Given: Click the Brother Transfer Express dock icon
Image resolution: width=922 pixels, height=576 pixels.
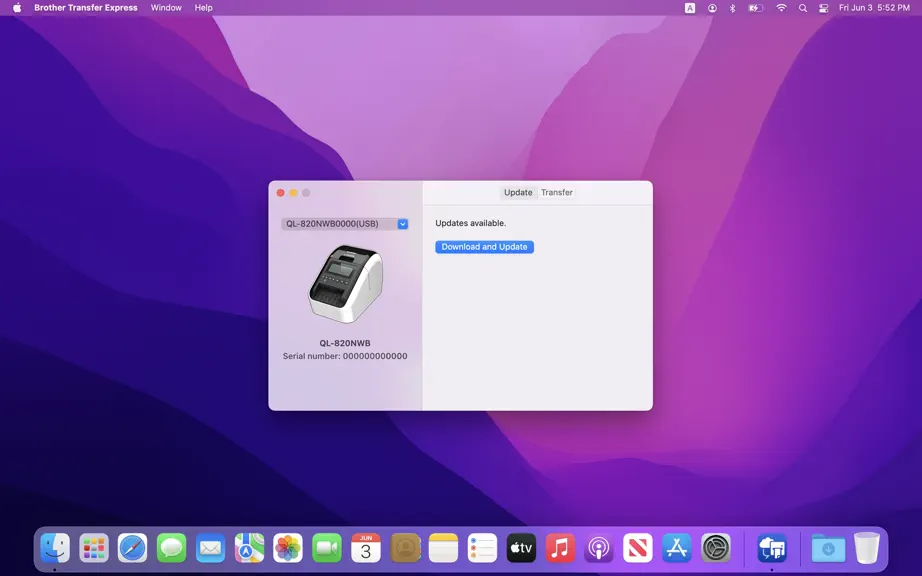Looking at the screenshot, I should coord(771,548).
